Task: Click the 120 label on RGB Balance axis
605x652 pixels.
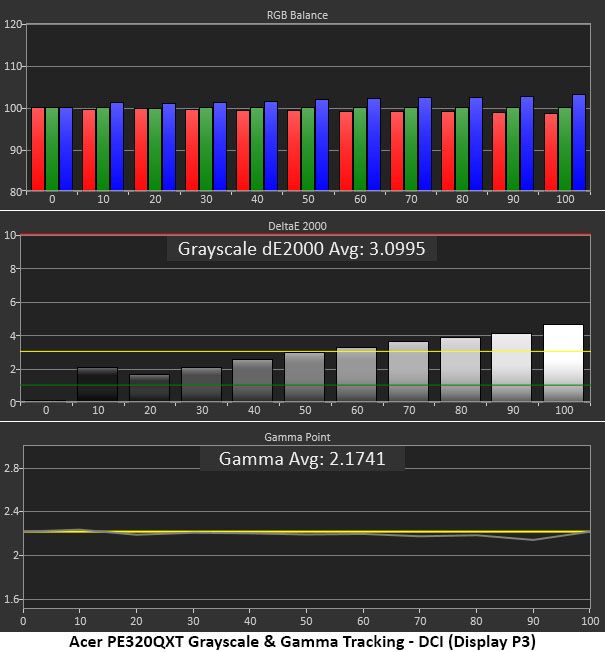Action: 12,24
